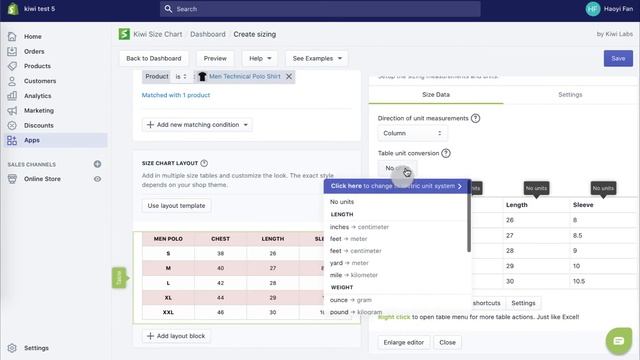Click Dashboard breadcrumb link

tap(208, 34)
